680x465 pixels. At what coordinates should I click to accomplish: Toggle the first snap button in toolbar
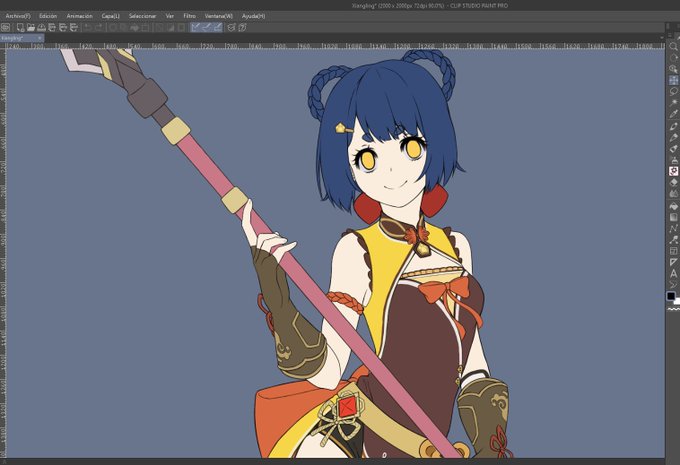(196, 28)
